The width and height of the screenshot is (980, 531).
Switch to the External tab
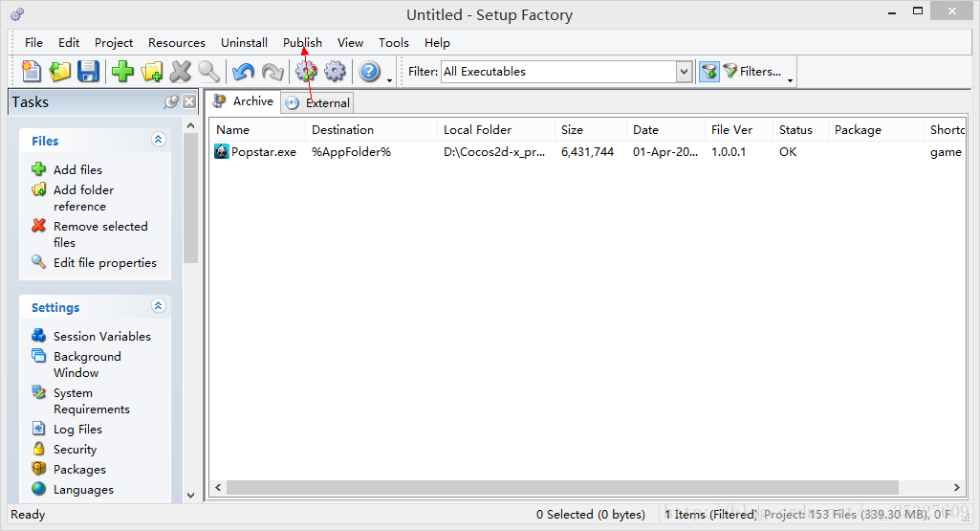(x=317, y=102)
